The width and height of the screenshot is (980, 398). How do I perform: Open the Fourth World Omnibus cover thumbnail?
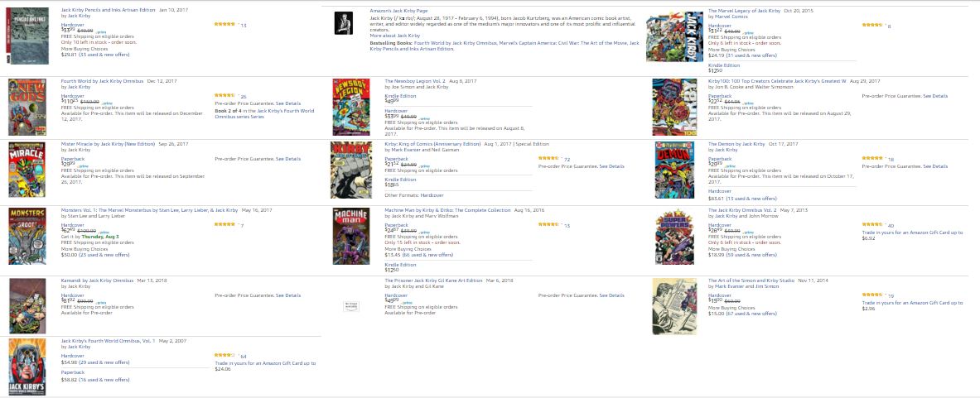pyautogui.click(x=27, y=107)
